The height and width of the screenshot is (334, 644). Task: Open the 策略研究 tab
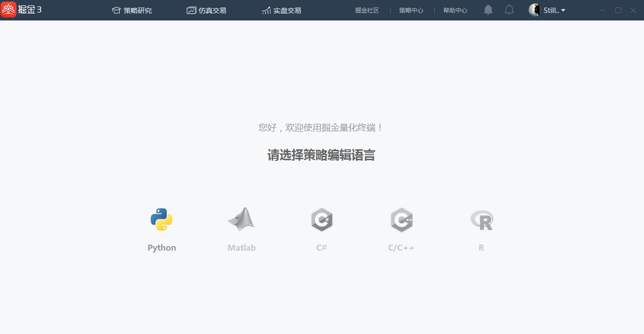[132, 10]
